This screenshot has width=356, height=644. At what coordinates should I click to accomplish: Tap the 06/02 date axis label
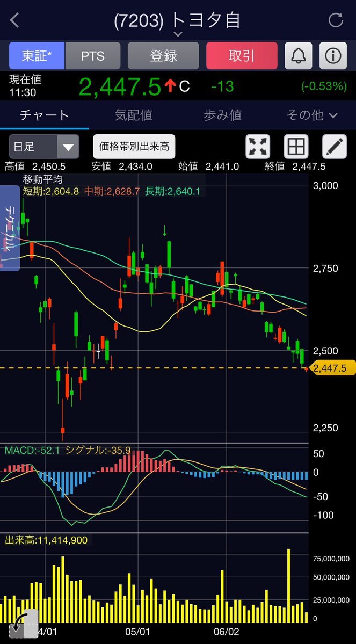click(227, 631)
